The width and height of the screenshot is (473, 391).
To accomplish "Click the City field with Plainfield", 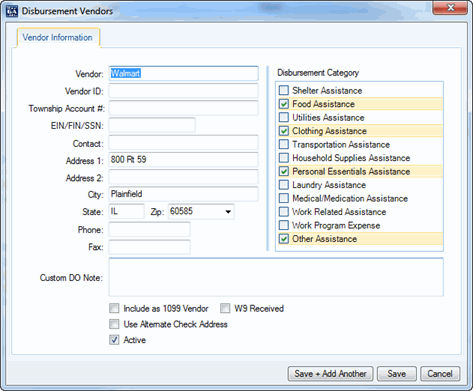I will (183, 194).
